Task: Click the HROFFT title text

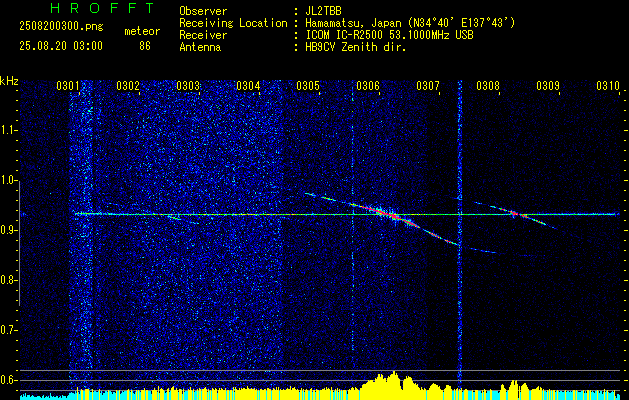Action: [x=102, y=8]
